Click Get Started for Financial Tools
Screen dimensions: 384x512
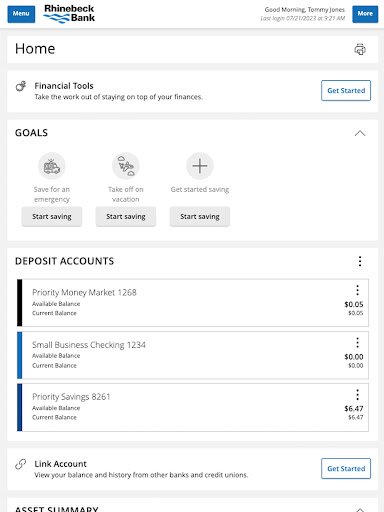(x=346, y=90)
